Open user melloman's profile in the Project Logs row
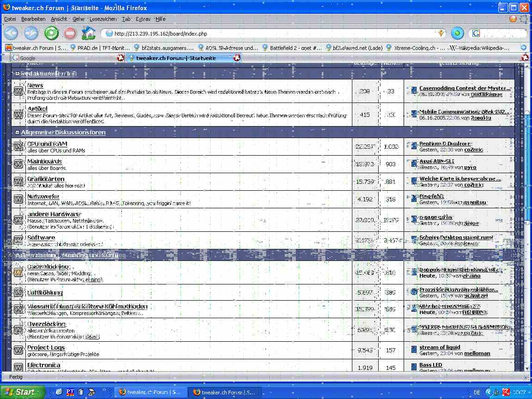This screenshot has height=399, width=532. 477,353
